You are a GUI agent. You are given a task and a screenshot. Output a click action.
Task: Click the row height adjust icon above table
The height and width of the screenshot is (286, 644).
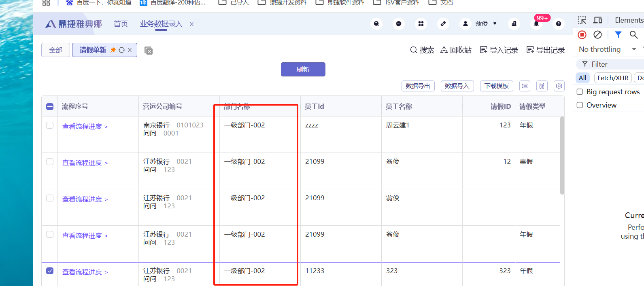[525, 86]
